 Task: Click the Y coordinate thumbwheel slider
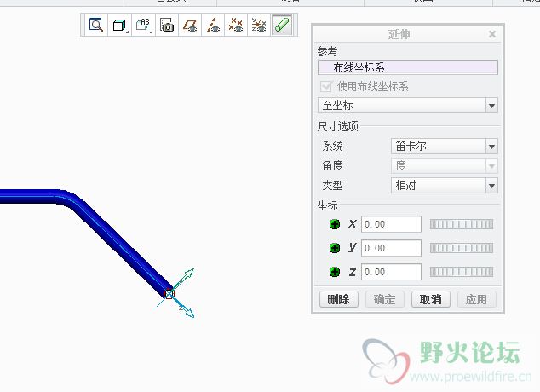[462, 248]
